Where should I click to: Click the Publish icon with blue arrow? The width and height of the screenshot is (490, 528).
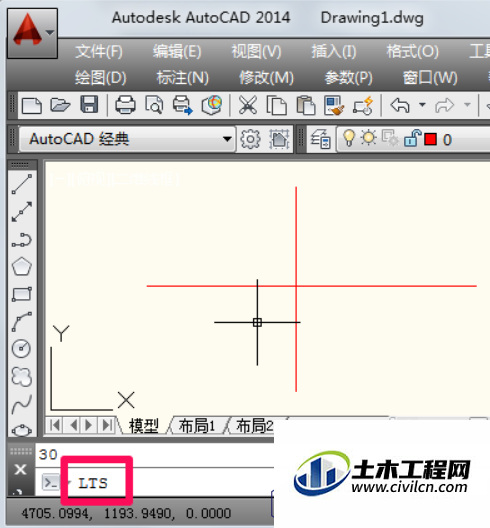point(183,105)
